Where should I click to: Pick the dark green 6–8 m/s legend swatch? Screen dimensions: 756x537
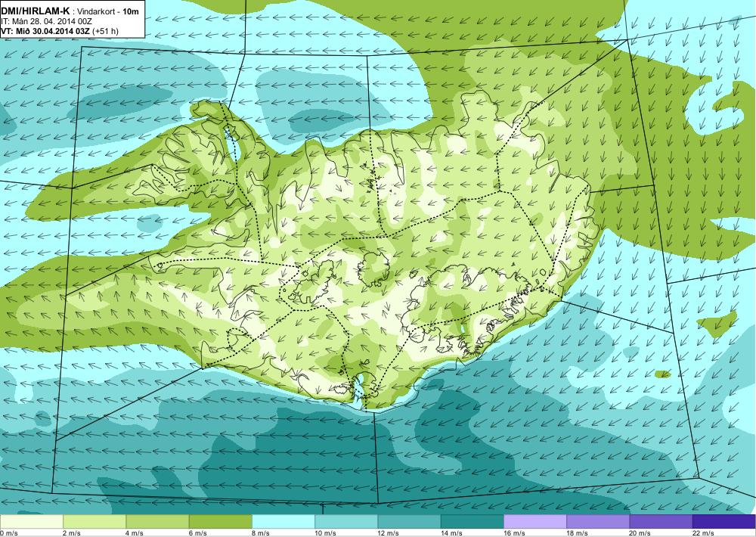tap(220, 522)
